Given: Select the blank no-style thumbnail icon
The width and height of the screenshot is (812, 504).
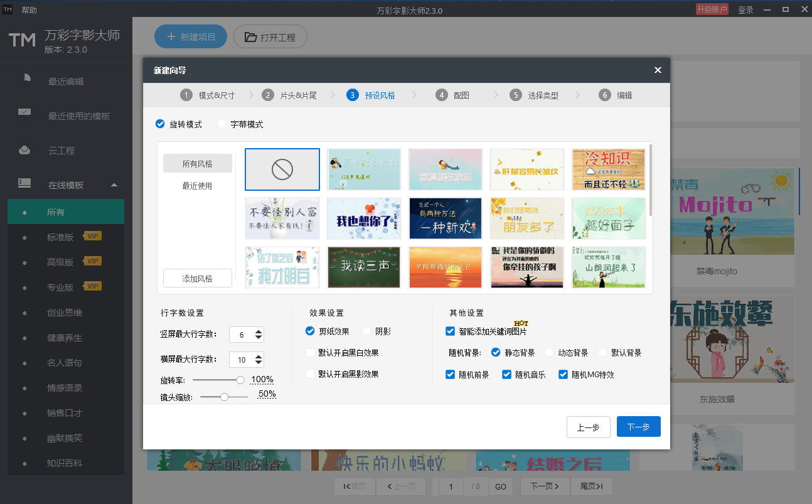Looking at the screenshot, I should [x=282, y=169].
